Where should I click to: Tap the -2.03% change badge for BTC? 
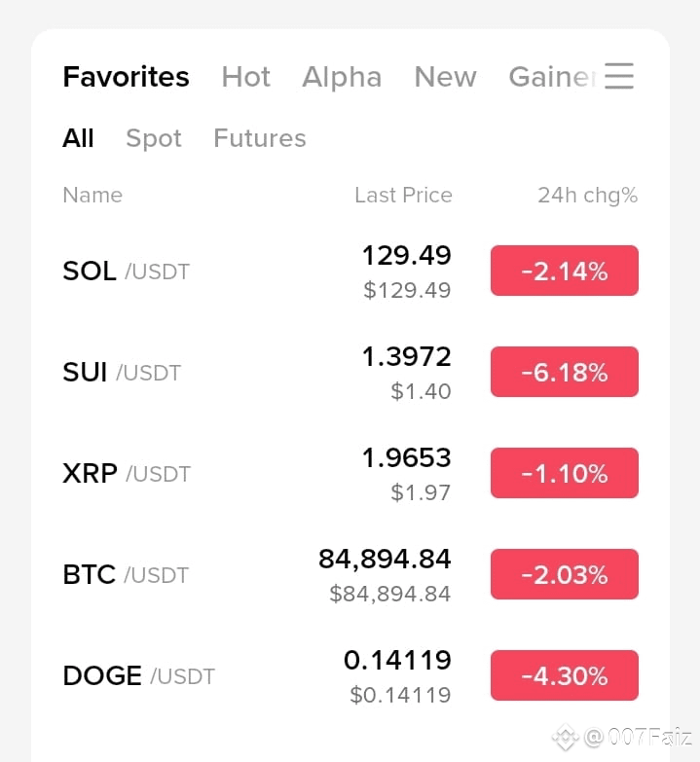point(565,574)
